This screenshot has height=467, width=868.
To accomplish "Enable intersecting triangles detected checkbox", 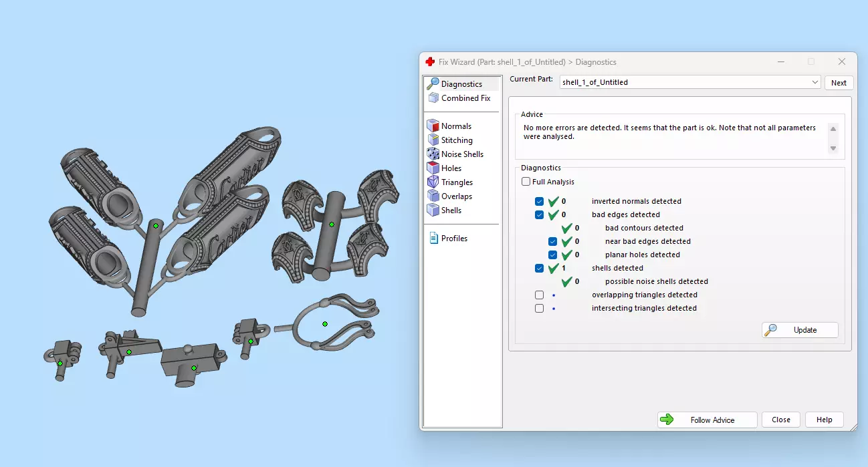I will [540, 308].
